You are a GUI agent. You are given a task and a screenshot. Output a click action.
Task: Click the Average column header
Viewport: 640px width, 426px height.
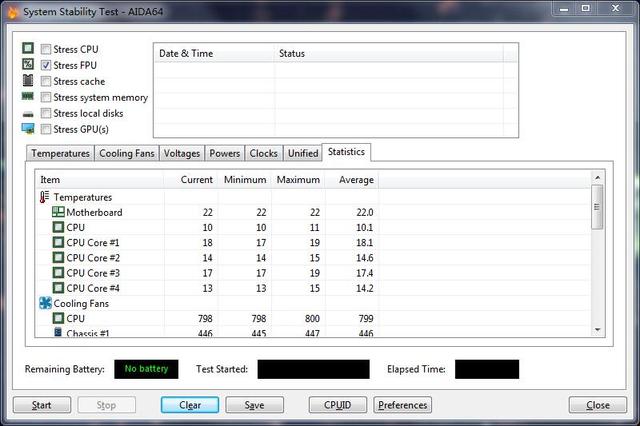pos(352,180)
